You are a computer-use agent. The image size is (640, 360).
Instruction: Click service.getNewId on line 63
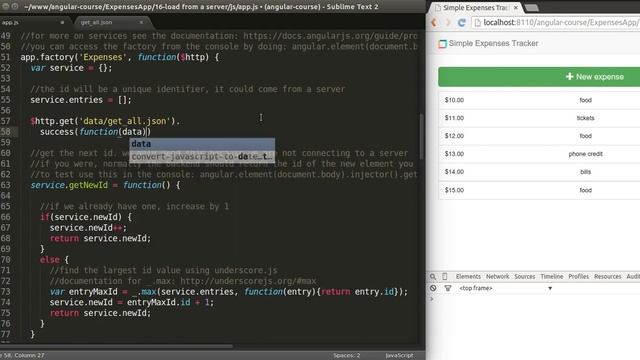tap(69, 185)
